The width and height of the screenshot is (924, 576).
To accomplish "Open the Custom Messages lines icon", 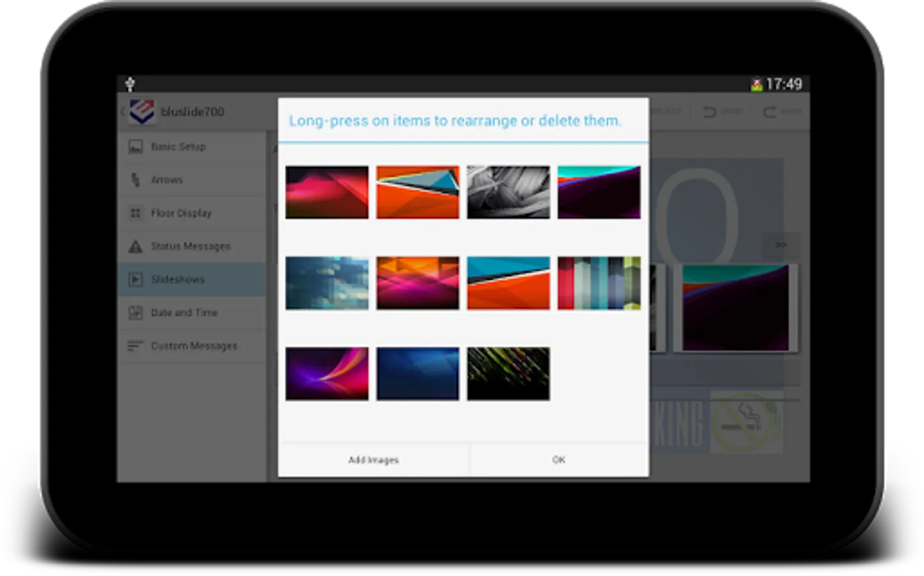I will tap(135, 346).
